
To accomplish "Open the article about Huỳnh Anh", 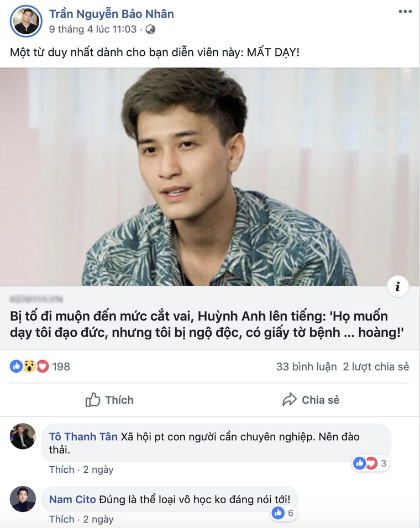I will tap(210, 323).
